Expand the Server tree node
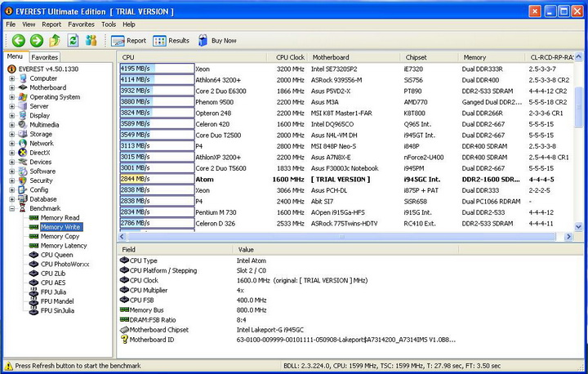Viewport: 588px width, 374px height. (12, 106)
